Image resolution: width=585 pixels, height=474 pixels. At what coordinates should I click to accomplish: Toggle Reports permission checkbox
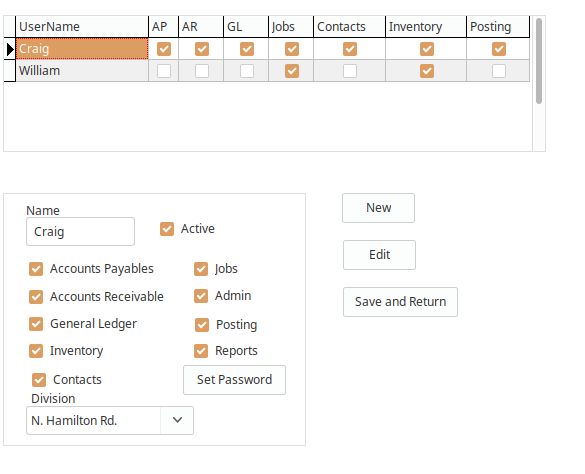click(201, 351)
